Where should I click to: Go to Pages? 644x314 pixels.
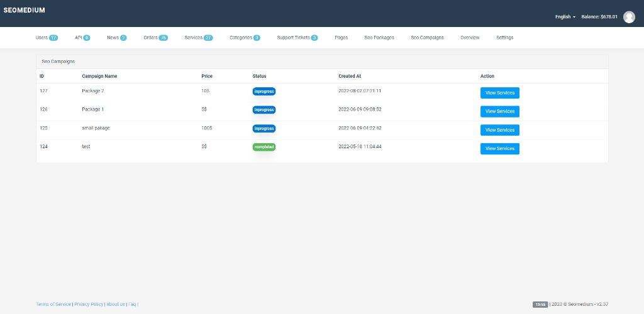tap(341, 37)
